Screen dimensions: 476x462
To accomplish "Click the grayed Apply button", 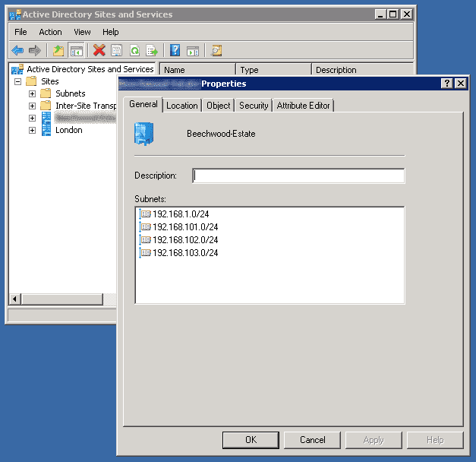I will (374, 440).
